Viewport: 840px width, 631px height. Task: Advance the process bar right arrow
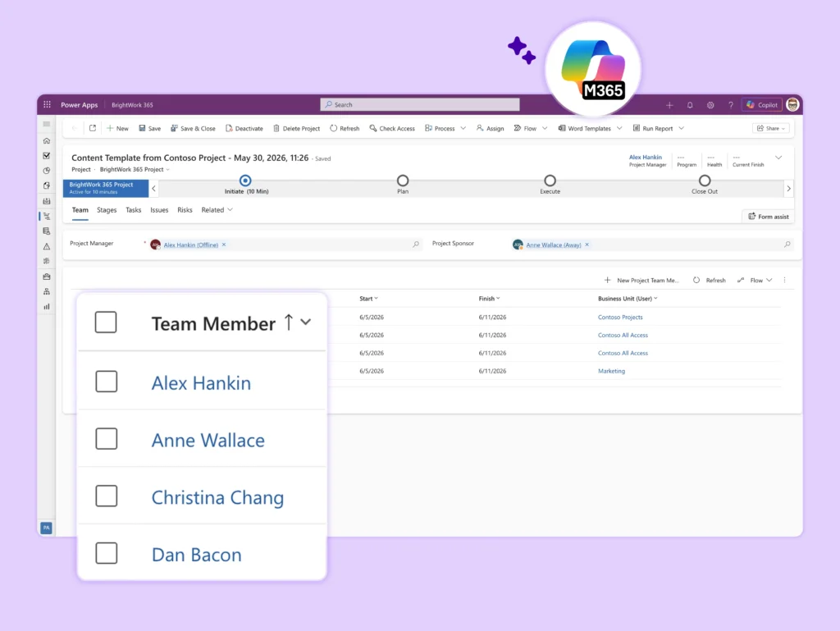tap(788, 189)
